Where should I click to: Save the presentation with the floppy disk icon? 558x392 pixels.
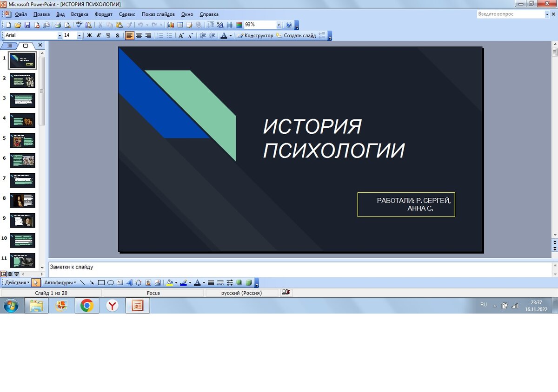pos(27,25)
